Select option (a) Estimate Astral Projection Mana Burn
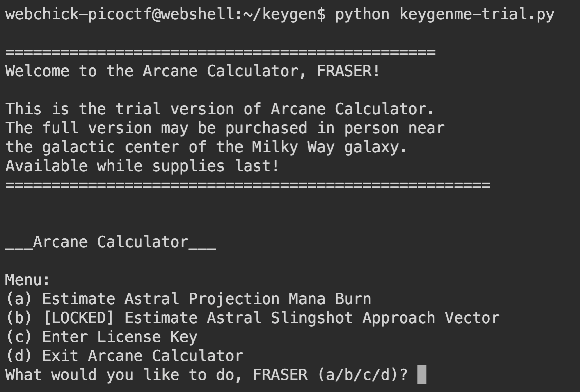 (x=188, y=299)
